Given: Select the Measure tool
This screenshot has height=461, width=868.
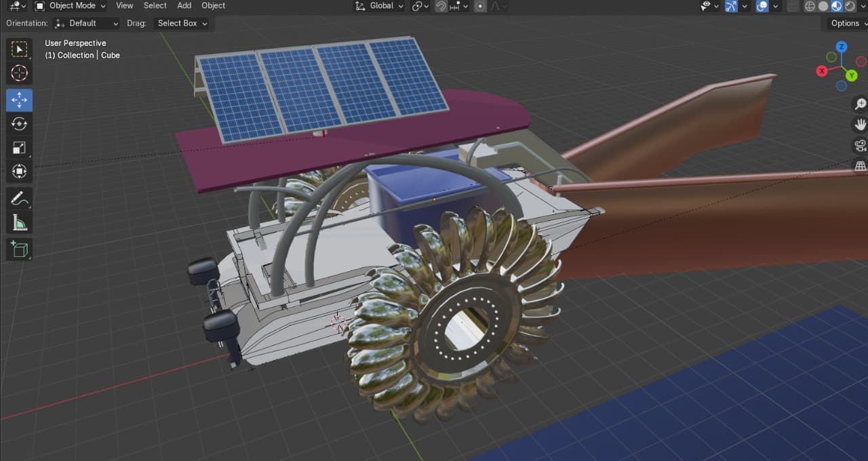Looking at the screenshot, I should click(19, 222).
